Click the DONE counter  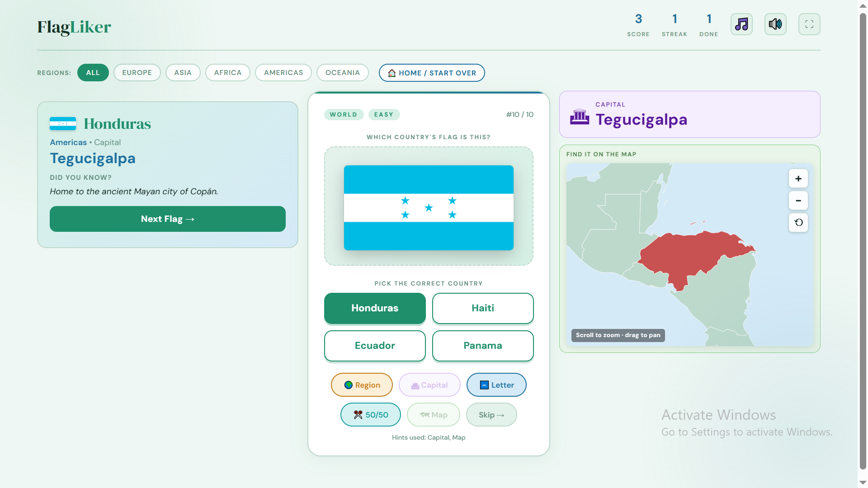[x=709, y=25]
